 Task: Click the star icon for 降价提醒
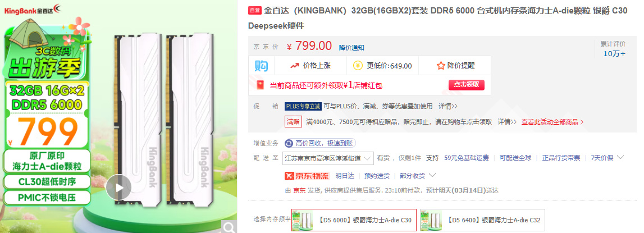[x=441, y=66]
